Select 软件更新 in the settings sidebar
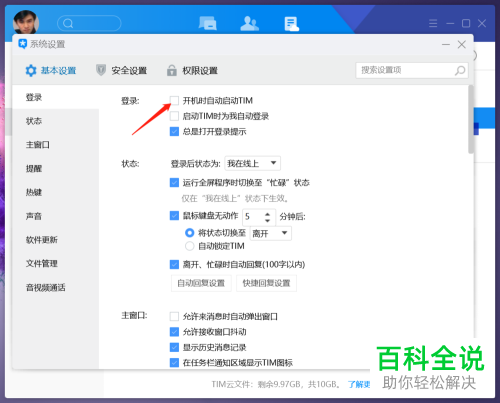The height and width of the screenshot is (403, 500). (56, 240)
